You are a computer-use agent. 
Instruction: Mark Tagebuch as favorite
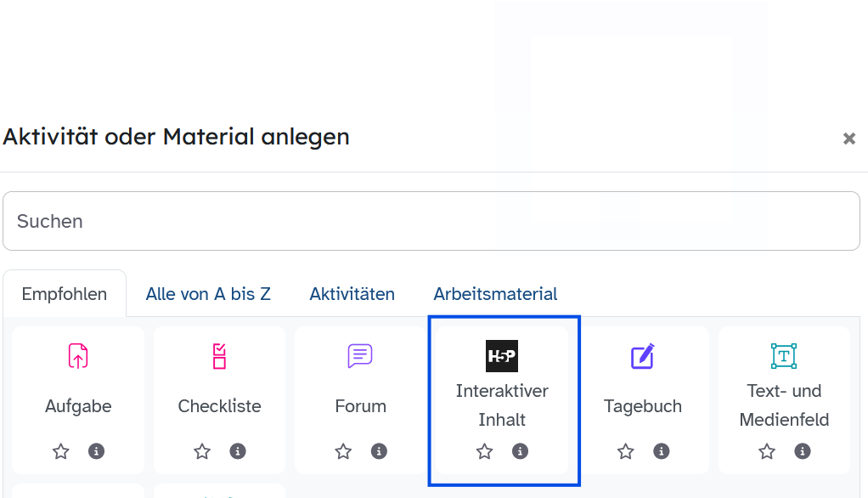click(626, 451)
